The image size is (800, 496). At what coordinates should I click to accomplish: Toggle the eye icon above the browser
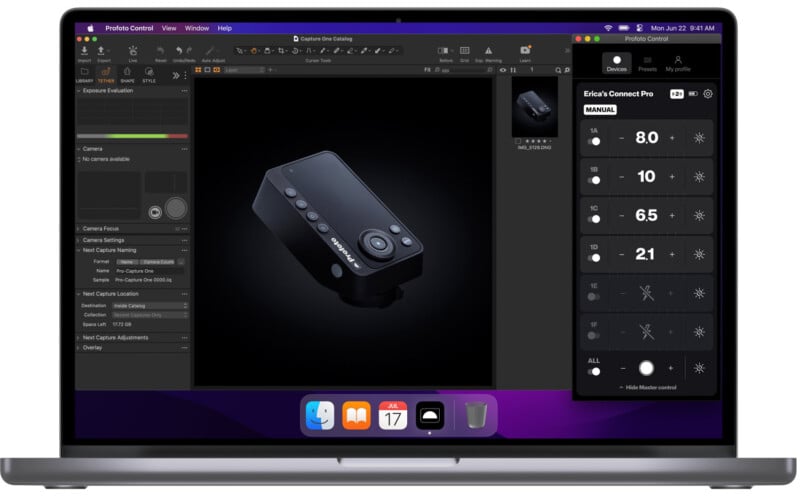[503, 70]
